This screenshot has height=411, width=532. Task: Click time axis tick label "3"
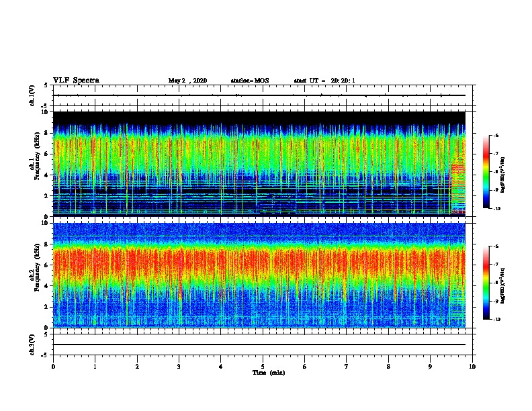pyautogui.click(x=179, y=367)
